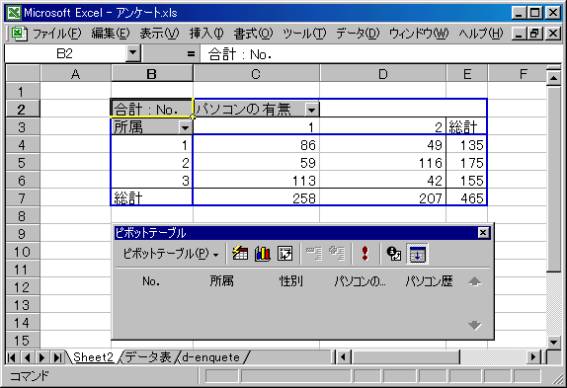Switch to the d-enquete sheet tab
Viewport: 567px width, 388px height.
coord(211,357)
